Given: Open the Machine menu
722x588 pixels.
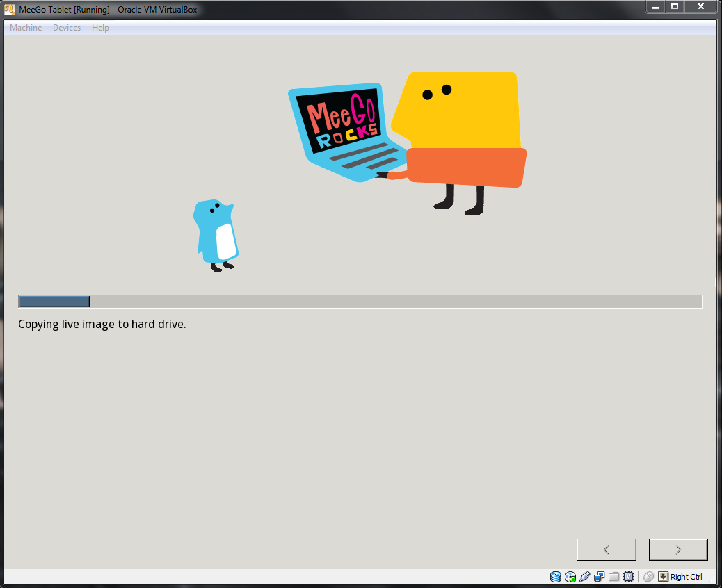Looking at the screenshot, I should coord(26,28).
